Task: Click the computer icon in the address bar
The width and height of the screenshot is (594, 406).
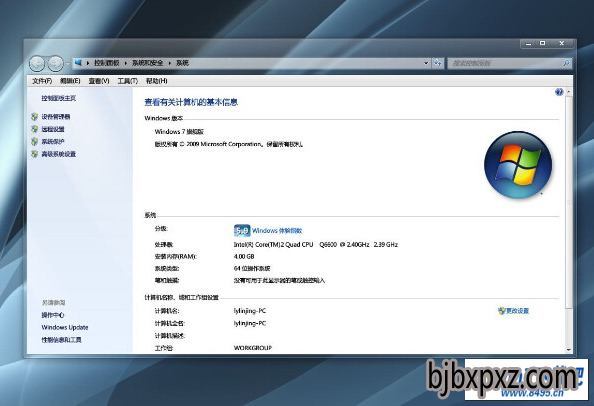Action: (78, 63)
